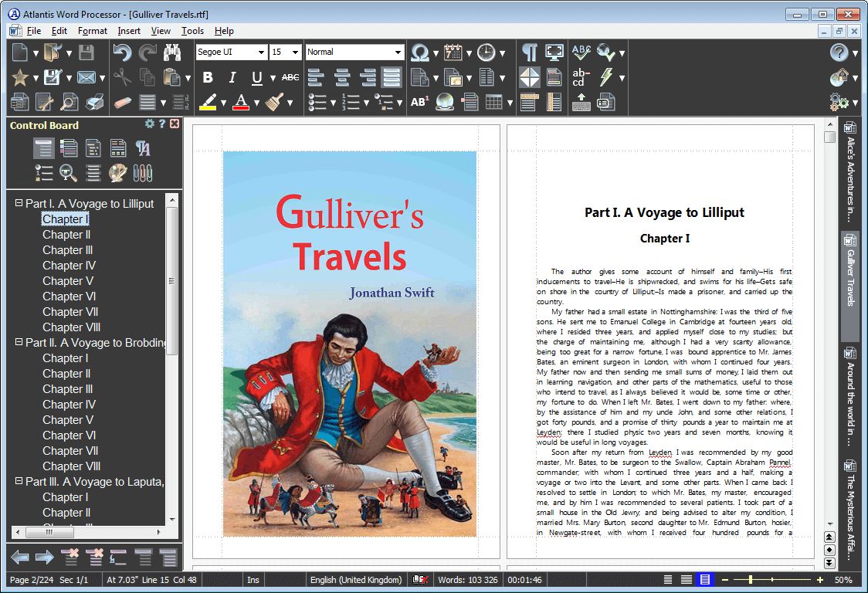
Task: Click the Favorites star icon
Action: [x=20, y=77]
